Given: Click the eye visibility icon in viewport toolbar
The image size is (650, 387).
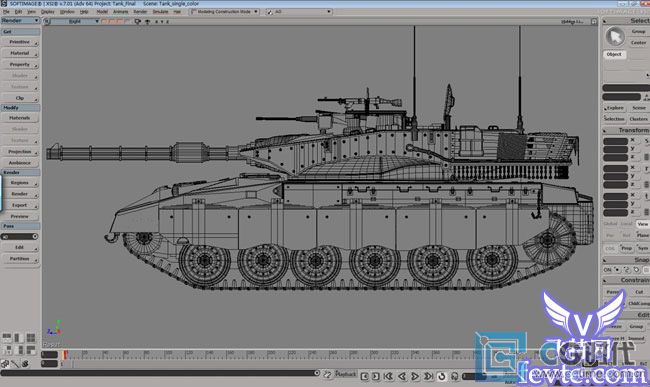Looking at the screenshot, I should point(147,21).
